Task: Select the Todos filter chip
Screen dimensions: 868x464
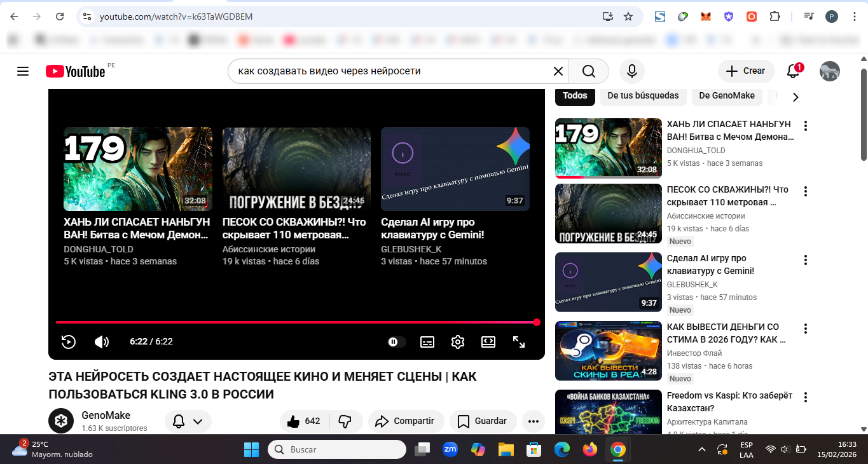Action: click(x=575, y=95)
